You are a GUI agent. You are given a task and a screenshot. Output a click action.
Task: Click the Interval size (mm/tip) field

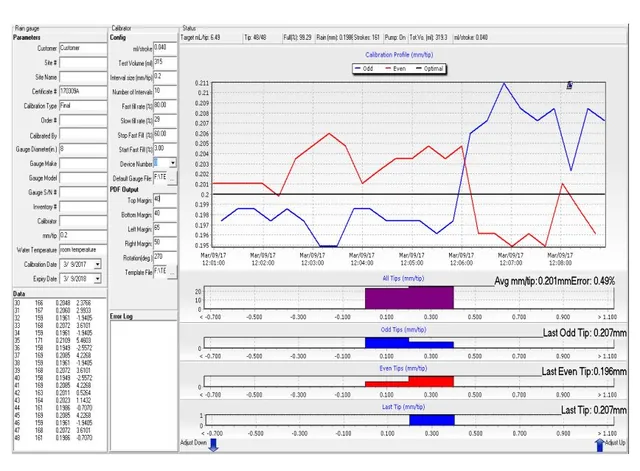[165, 77]
